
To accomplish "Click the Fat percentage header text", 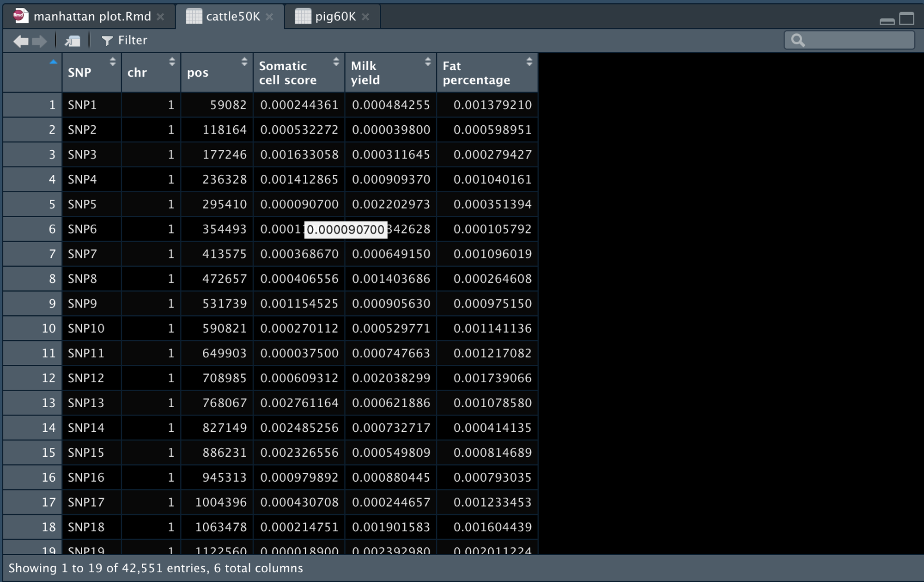I will tap(476, 73).
